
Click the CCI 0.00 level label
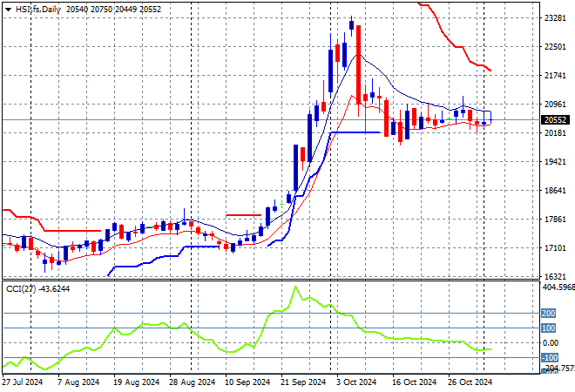[x=551, y=342]
